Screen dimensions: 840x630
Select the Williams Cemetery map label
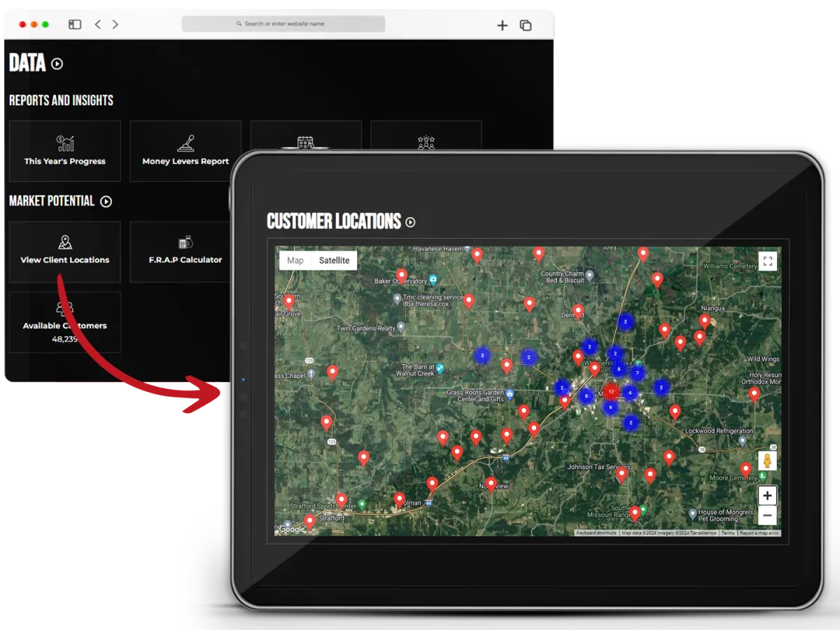(730, 267)
